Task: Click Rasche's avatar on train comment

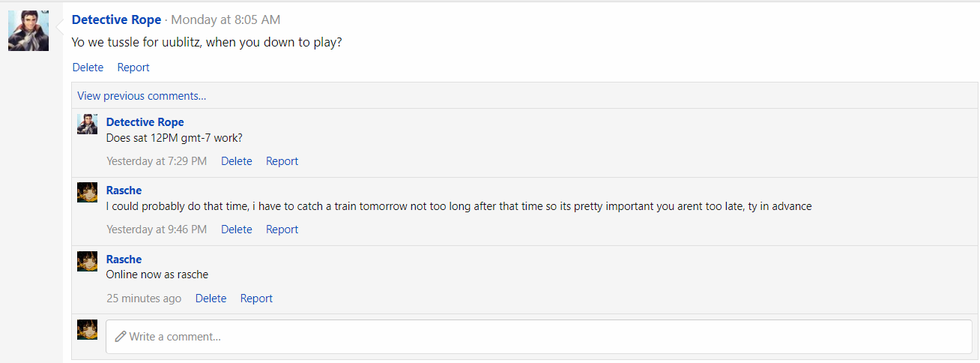Action: click(87, 193)
